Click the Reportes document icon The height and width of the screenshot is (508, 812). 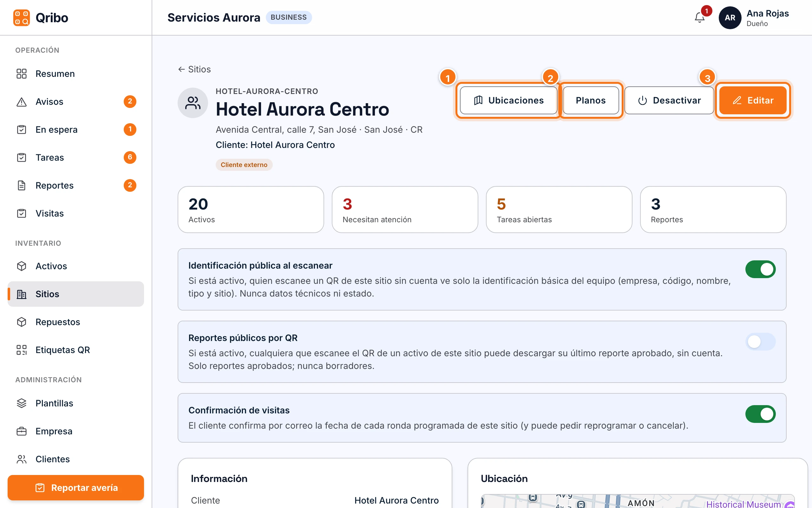22,185
